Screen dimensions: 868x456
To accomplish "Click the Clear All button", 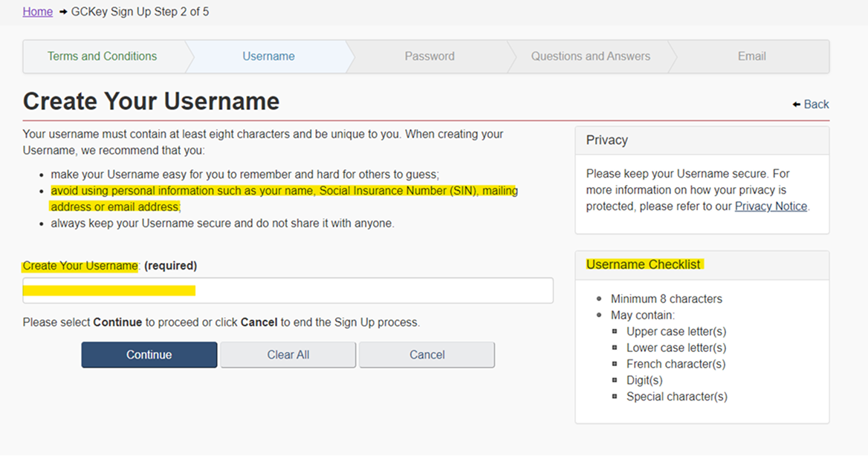I will coord(288,355).
